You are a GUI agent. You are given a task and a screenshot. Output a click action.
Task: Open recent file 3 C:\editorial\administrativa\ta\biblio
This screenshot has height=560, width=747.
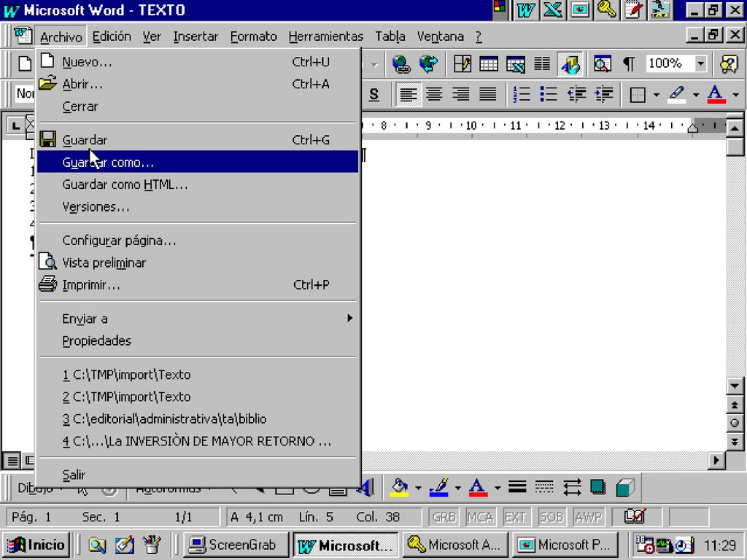coord(198,419)
